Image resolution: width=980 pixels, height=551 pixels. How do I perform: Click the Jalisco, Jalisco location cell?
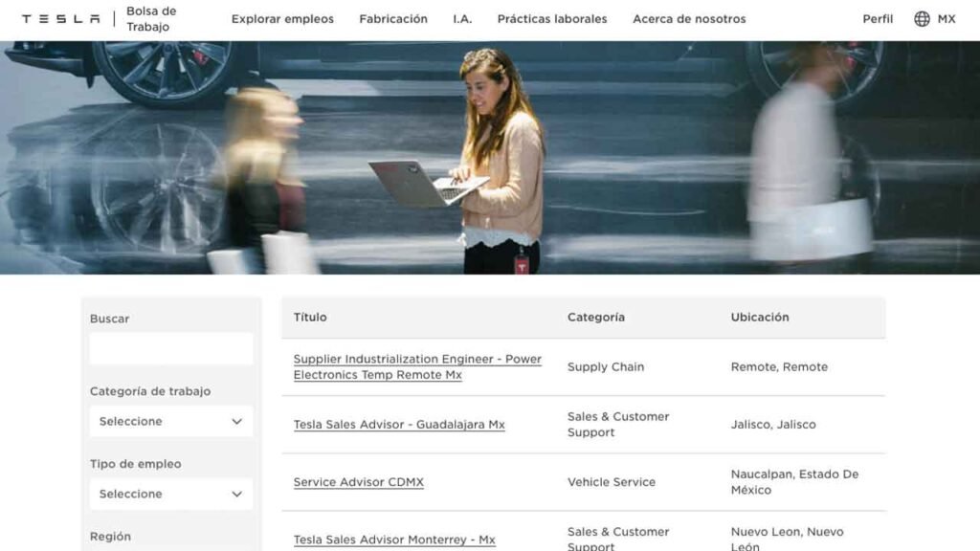click(773, 424)
